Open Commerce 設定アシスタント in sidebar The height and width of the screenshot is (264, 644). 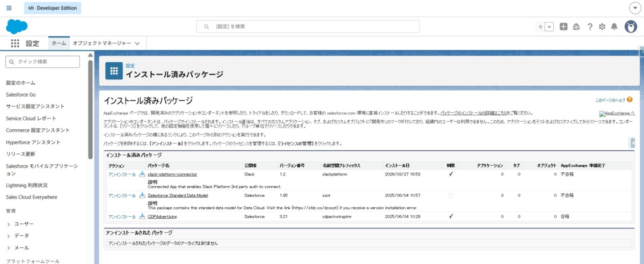(38, 130)
